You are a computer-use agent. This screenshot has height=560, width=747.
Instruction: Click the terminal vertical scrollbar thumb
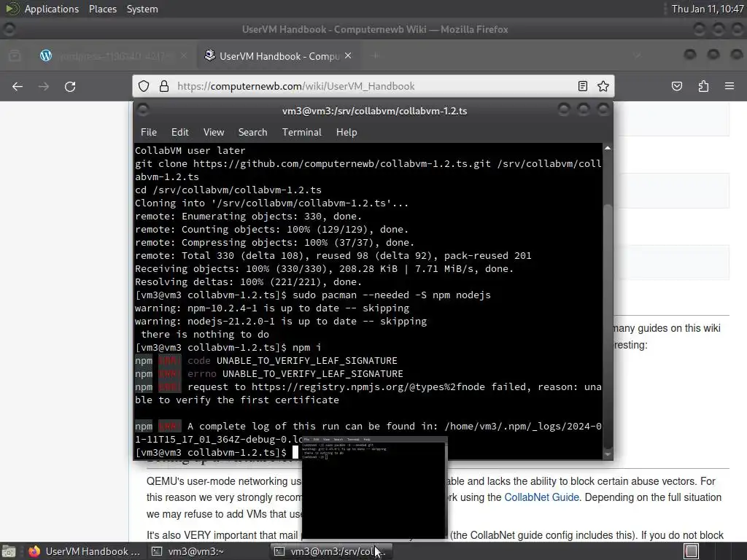tap(608, 326)
